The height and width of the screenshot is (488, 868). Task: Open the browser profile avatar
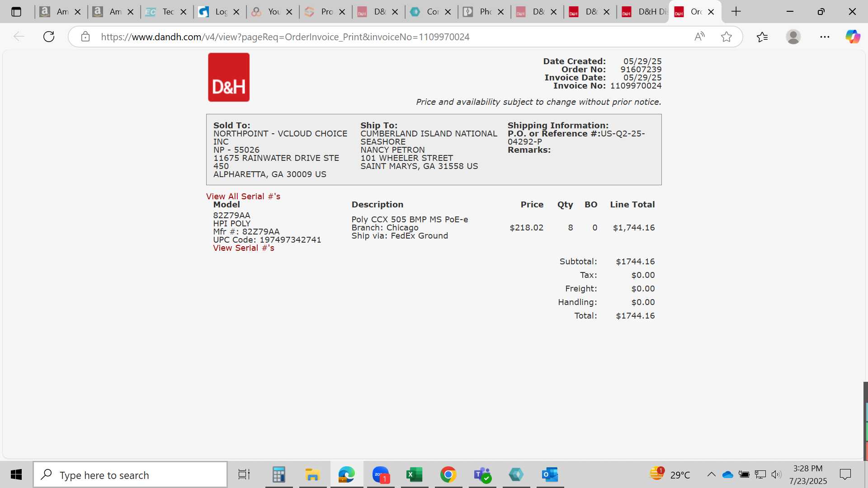point(793,37)
